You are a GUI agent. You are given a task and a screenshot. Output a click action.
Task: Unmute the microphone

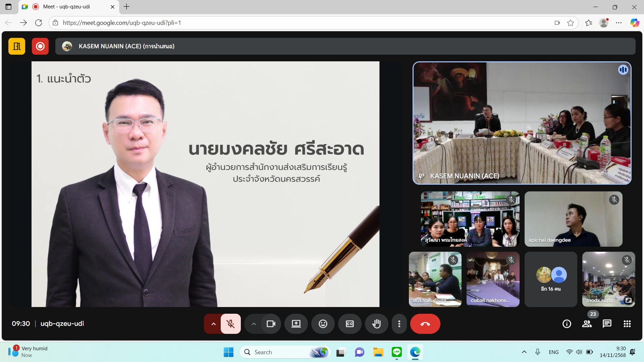click(x=230, y=324)
